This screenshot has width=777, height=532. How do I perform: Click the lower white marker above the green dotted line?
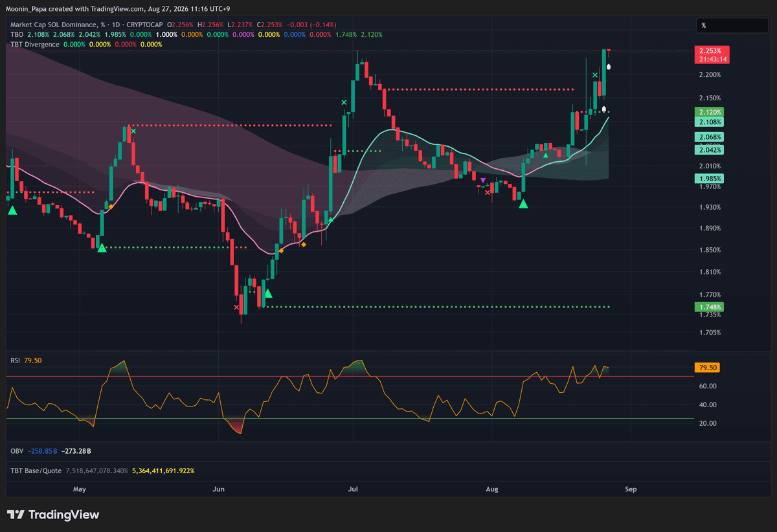coord(604,109)
